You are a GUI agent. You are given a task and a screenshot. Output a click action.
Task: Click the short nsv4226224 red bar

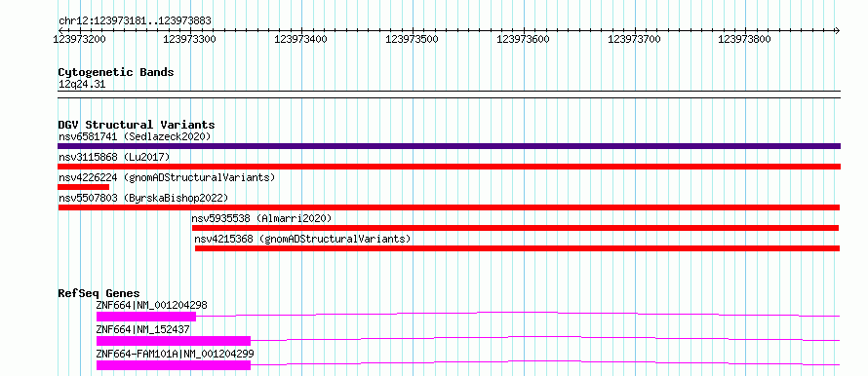(x=83, y=187)
